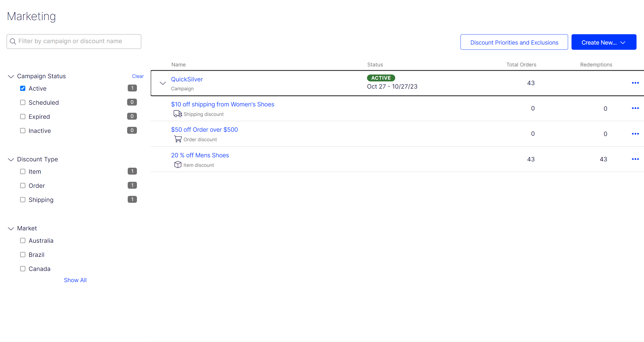Click the Status column header
The image size is (644, 342).
tap(375, 65)
